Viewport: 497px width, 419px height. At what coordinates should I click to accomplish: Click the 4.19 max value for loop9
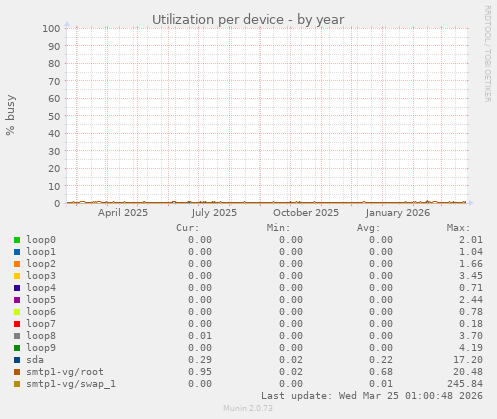[471, 348]
